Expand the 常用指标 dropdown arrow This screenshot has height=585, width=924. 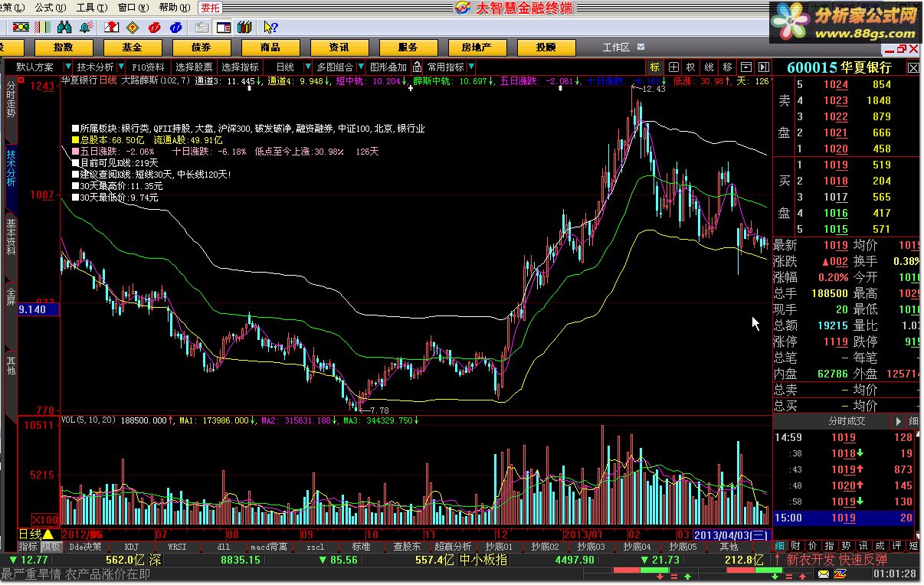(470, 67)
